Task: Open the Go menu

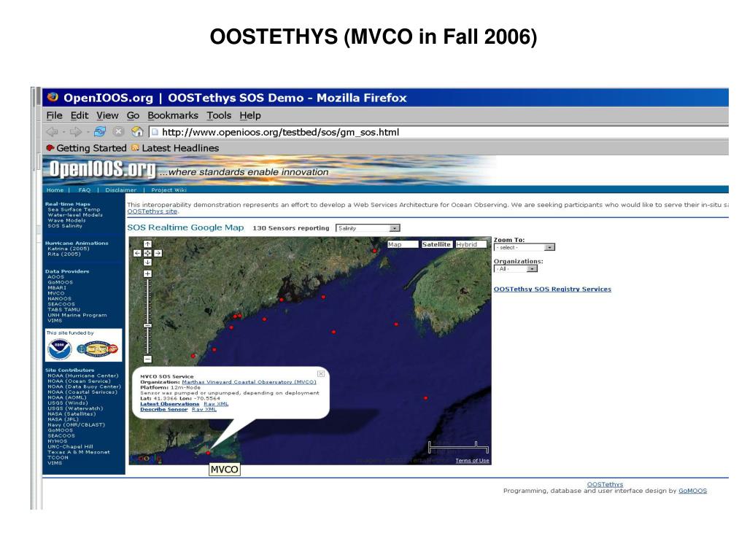Action: pos(133,115)
